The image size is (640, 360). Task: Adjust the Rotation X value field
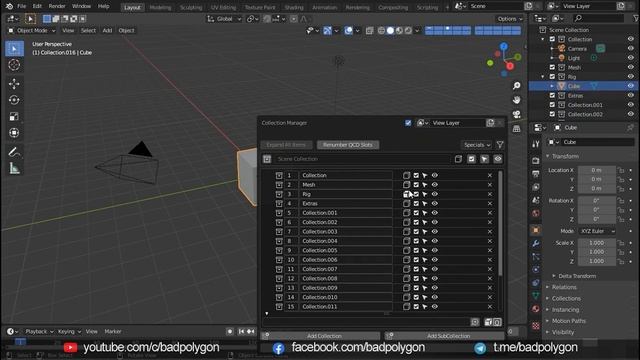point(597,201)
